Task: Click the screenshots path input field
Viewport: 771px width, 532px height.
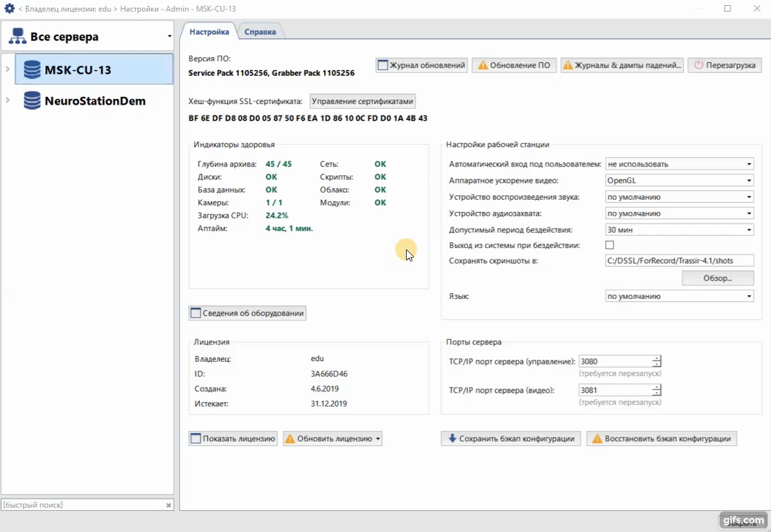Action: point(680,260)
